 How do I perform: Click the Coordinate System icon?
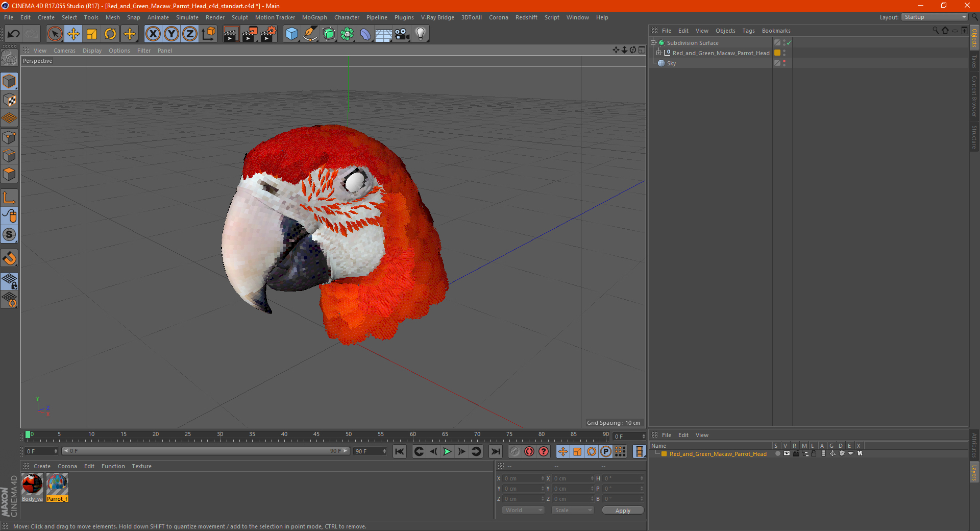click(x=209, y=34)
